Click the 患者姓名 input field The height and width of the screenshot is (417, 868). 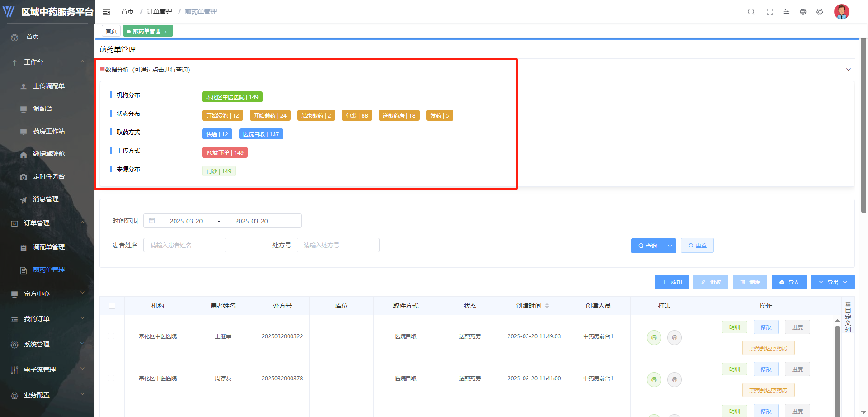click(x=184, y=245)
